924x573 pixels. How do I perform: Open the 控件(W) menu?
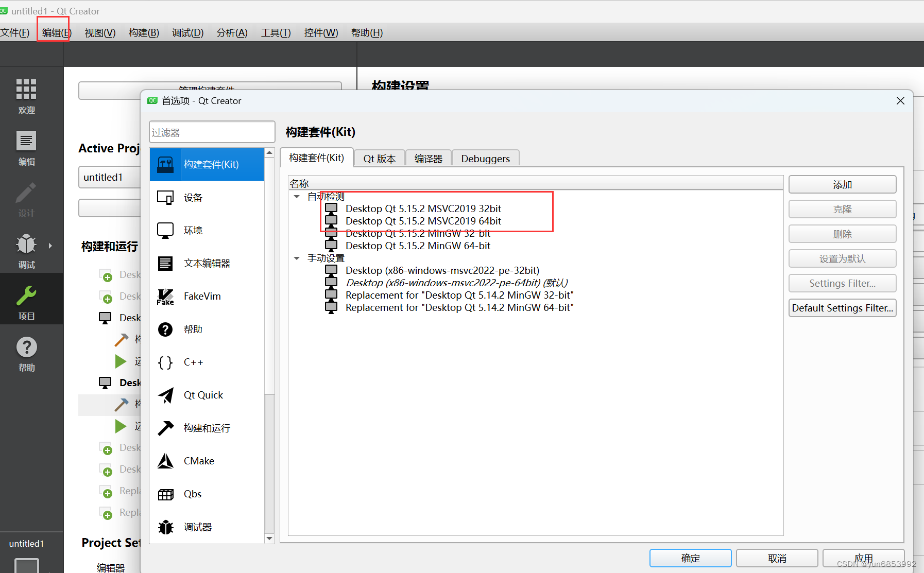pyautogui.click(x=321, y=33)
